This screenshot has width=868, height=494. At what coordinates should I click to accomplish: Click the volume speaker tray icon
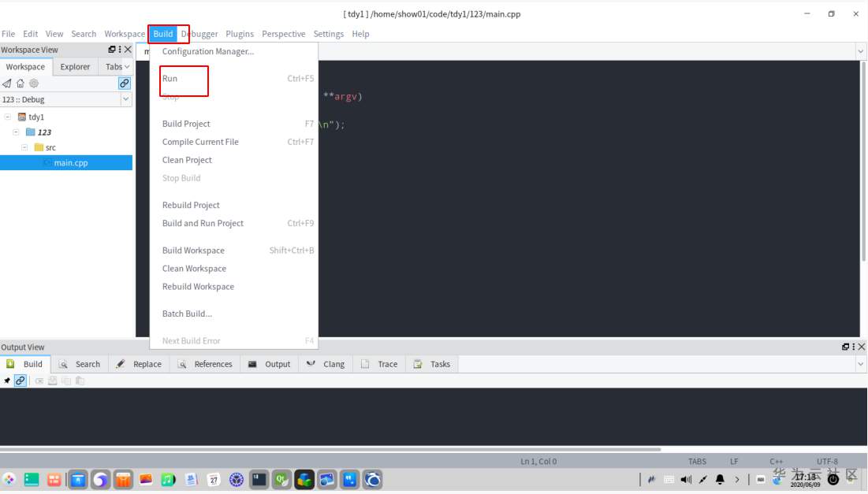(686, 479)
